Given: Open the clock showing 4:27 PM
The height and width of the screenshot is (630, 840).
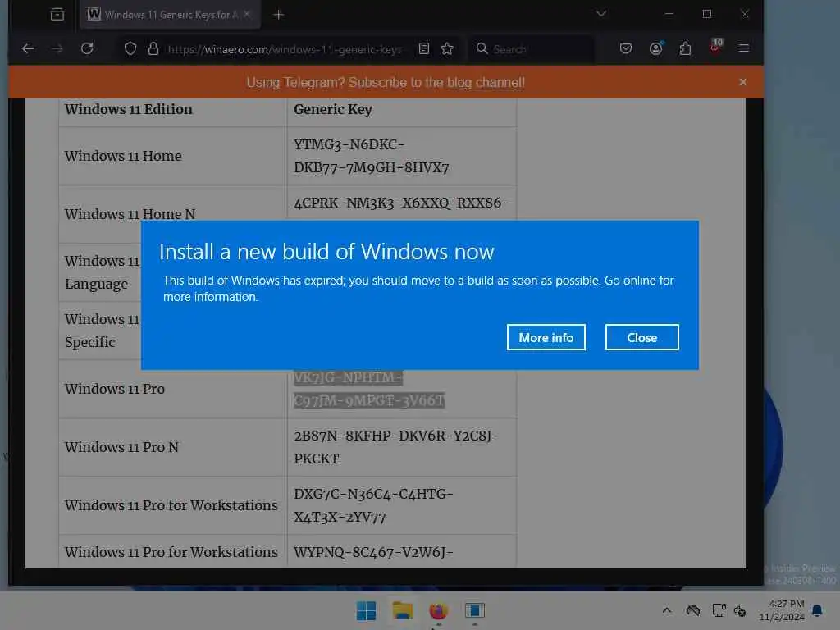Looking at the screenshot, I should tap(782, 610).
